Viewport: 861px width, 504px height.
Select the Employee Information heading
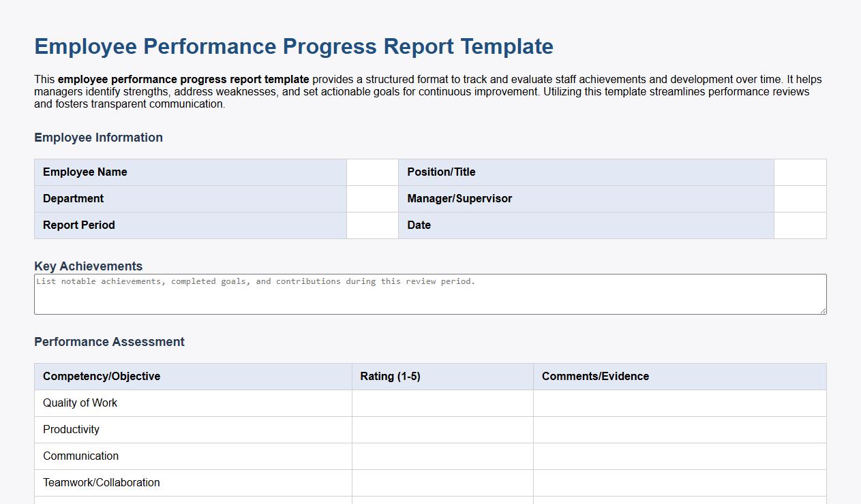tap(99, 137)
